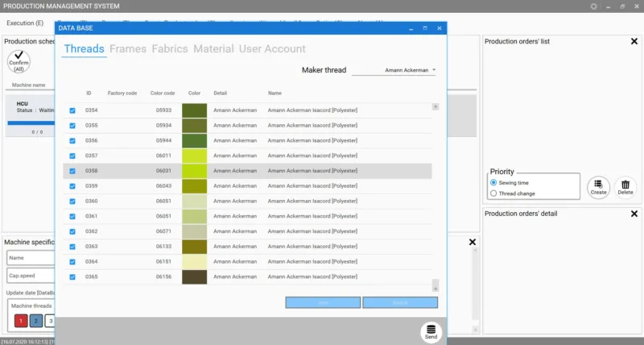This screenshot has height=345, width=644.
Task: Click color swatch of thread 0354
Action: pyautogui.click(x=194, y=110)
